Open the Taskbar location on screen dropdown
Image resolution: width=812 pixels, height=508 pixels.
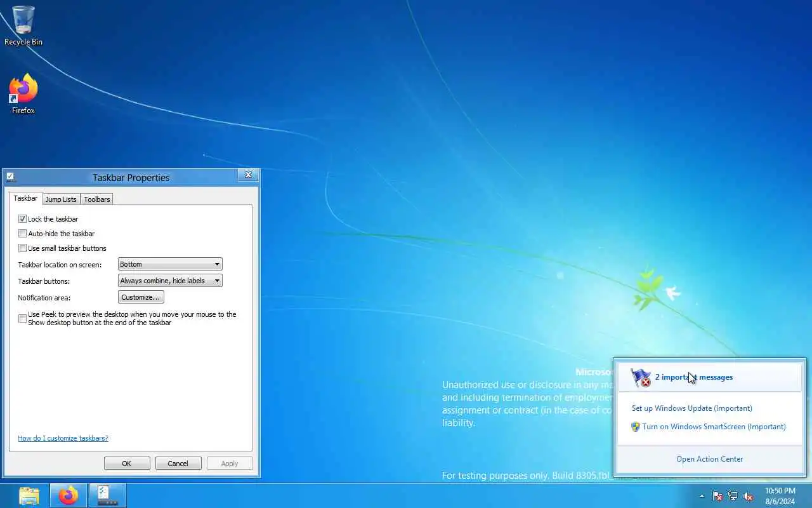pos(170,264)
